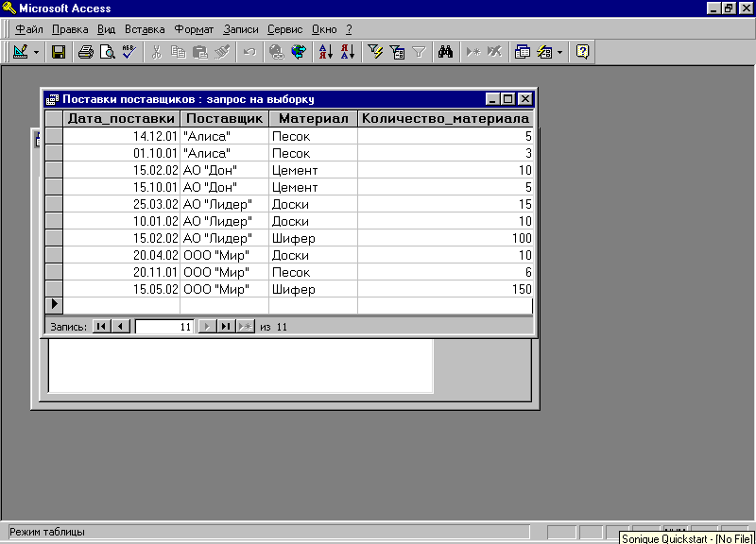Click the Print icon

tap(86, 52)
